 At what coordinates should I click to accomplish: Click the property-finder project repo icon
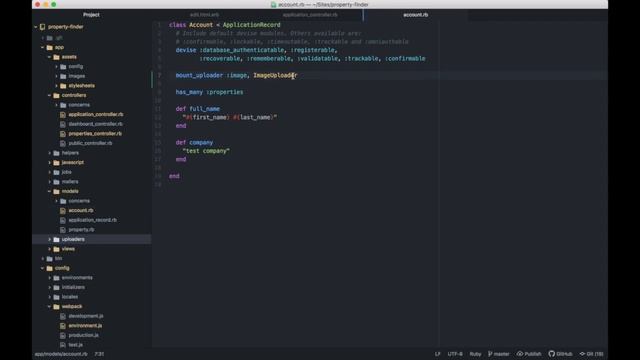click(x=42, y=27)
